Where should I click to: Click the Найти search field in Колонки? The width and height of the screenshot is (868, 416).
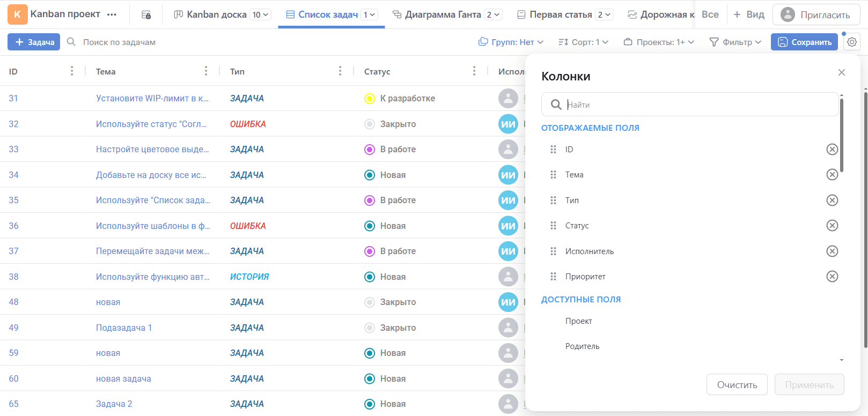(x=697, y=105)
